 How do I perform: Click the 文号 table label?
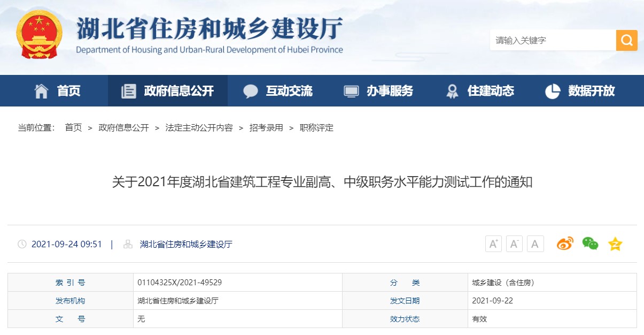[70, 319]
